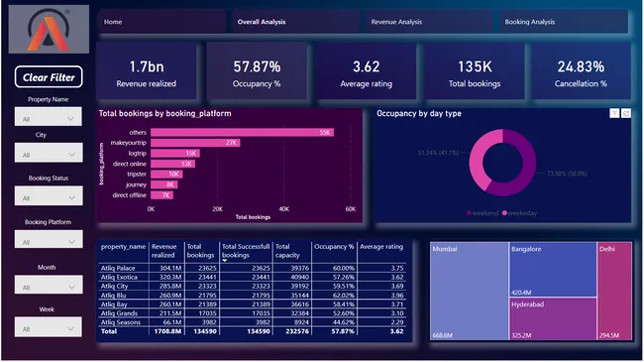Expand the Booking Status dropdown
Image resolution: width=644 pixels, height=362 pixels.
[x=49, y=195]
